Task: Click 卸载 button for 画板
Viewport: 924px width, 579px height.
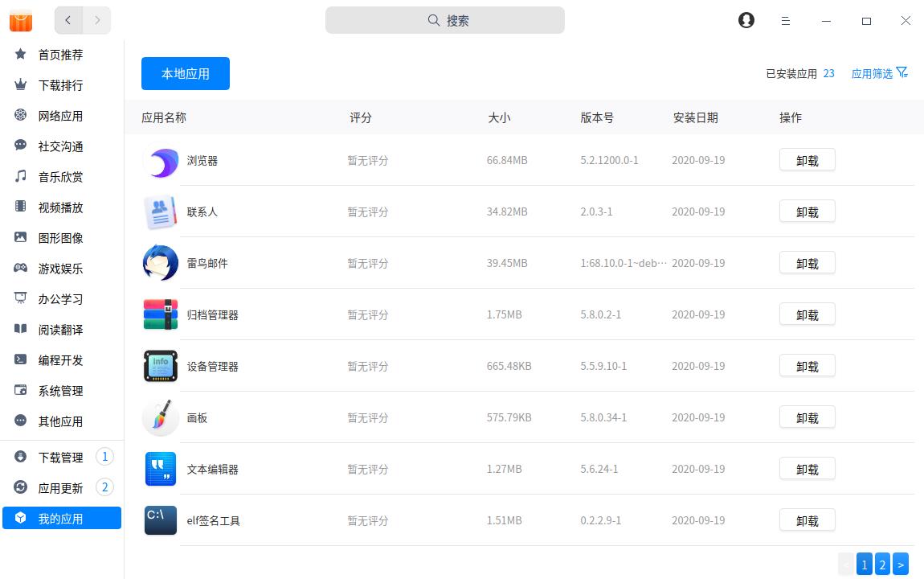Action: tap(807, 417)
